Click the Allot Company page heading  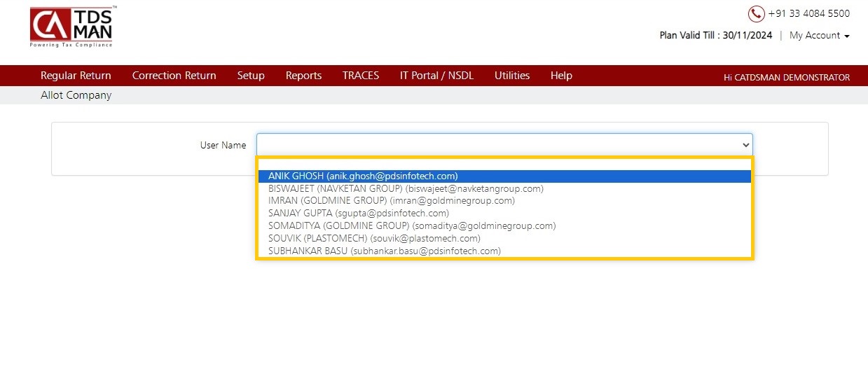76,95
